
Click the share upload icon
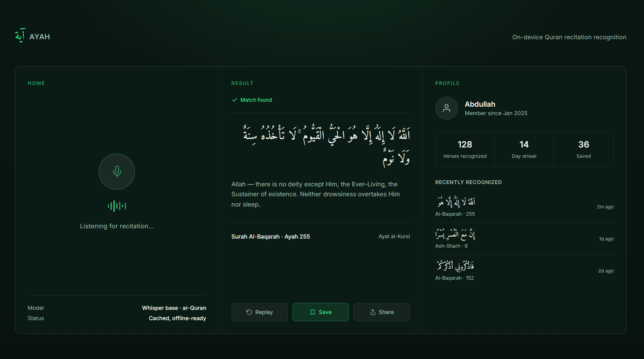[x=373, y=312]
